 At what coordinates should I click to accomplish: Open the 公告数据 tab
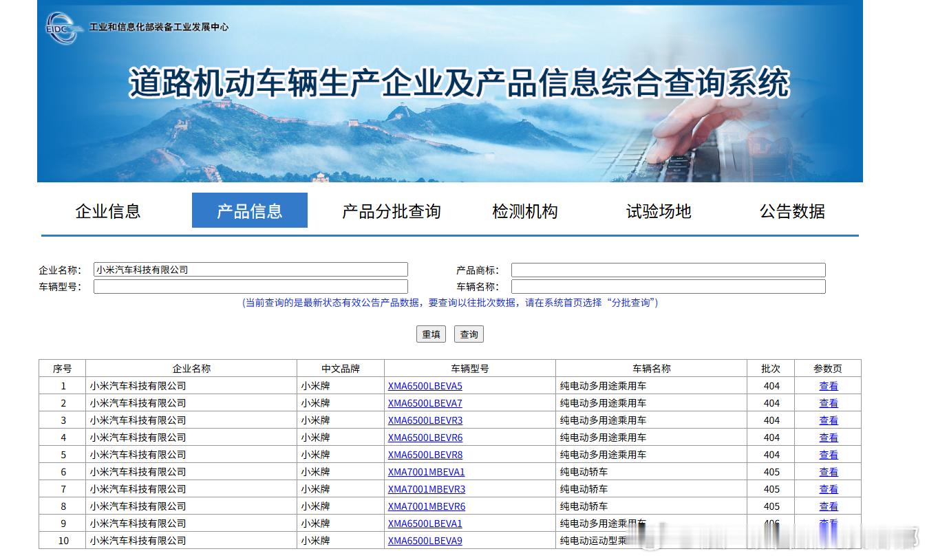792,211
